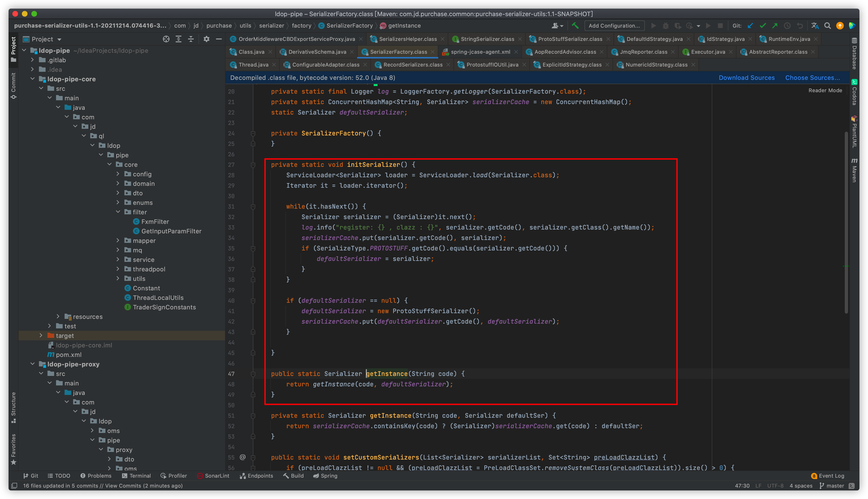Click the Git update project arrow
This screenshot has height=499, width=868.
click(750, 26)
